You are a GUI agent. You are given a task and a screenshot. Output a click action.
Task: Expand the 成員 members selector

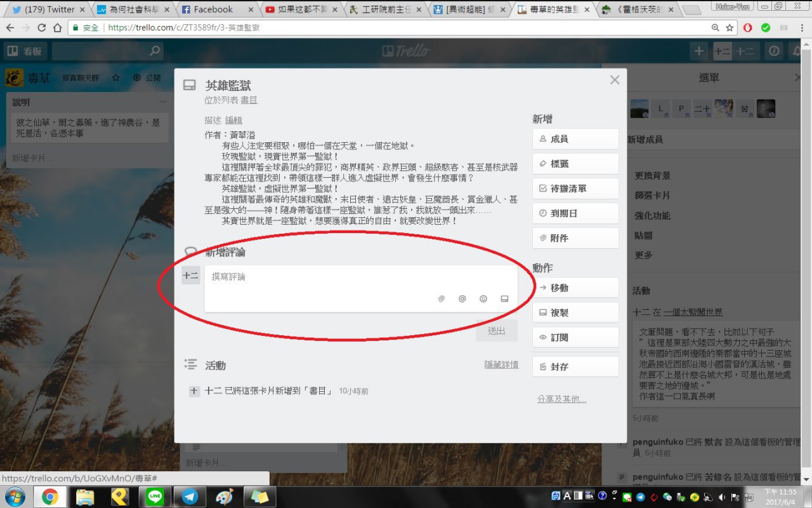click(575, 139)
